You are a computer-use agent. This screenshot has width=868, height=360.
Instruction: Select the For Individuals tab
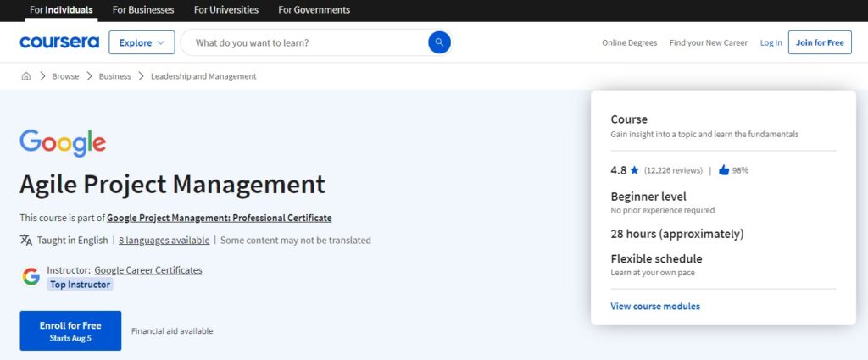click(61, 10)
